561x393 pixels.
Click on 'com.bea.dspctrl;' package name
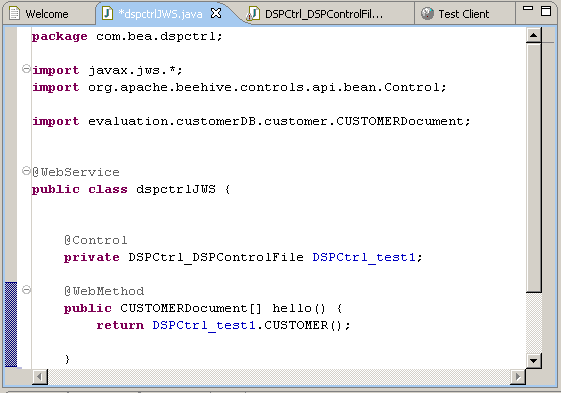pyautogui.click(x=159, y=36)
